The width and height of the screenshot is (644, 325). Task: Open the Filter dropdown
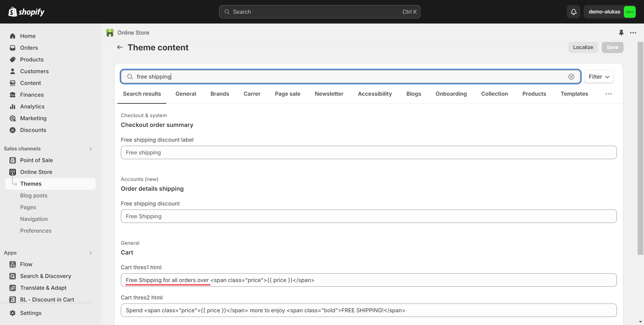tap(599, 77)
